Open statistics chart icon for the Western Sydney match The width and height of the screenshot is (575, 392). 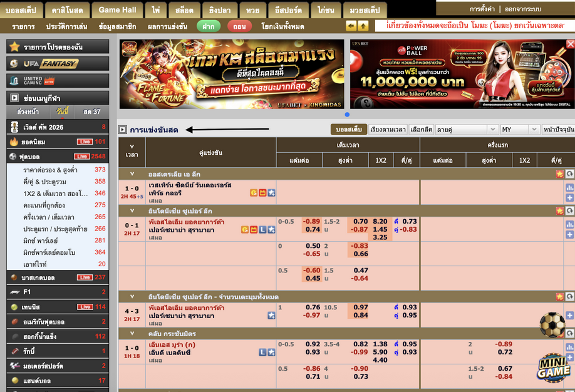(x=569, y=187)
